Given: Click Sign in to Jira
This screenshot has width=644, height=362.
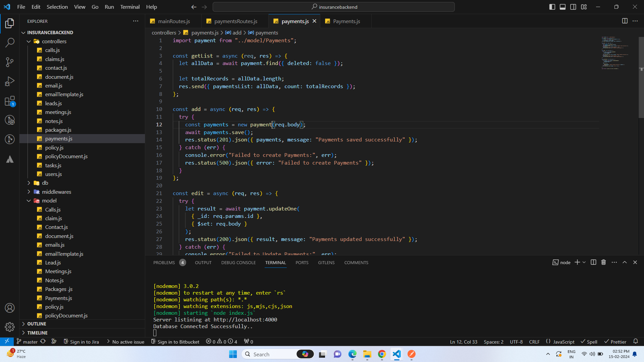Looking at the screenshot, I should pyautogui.click(x=82, y=342).
